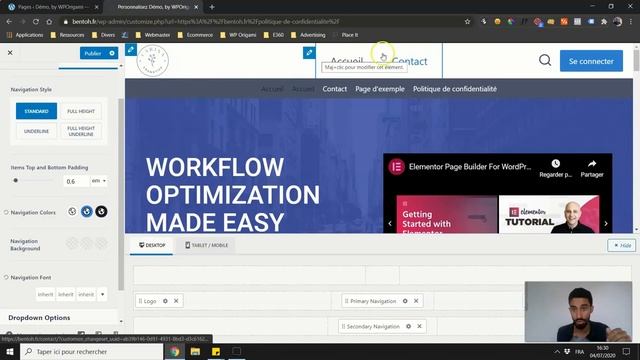The width and height of the screenshot is (640, 360).
Task: Remove the Primary Navigation builder item
Action: (416, 301)
